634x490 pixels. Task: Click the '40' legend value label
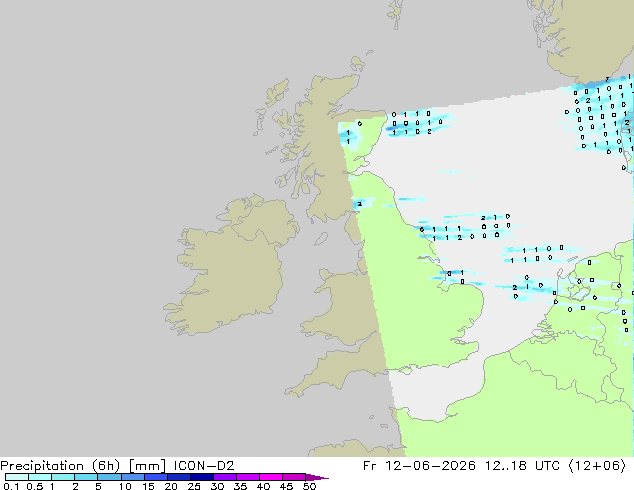[x=263, y=486]
